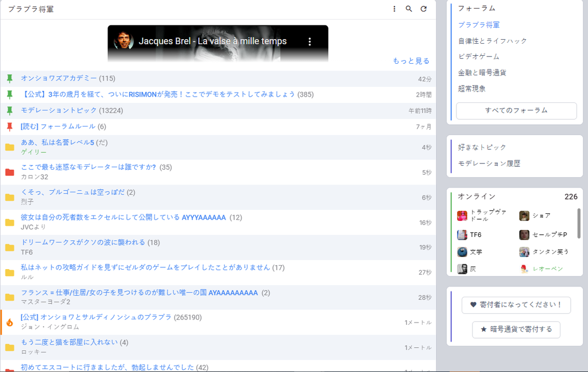
Task: Click folder icon beside ゼルダのゲーム topic
Action: (x=10, y=273)
